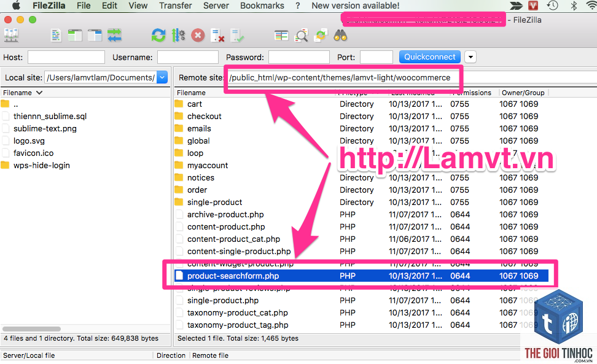Screen dimensions: 597x364
Task: Disconnect from the current server icon
Action: point(217,36)
